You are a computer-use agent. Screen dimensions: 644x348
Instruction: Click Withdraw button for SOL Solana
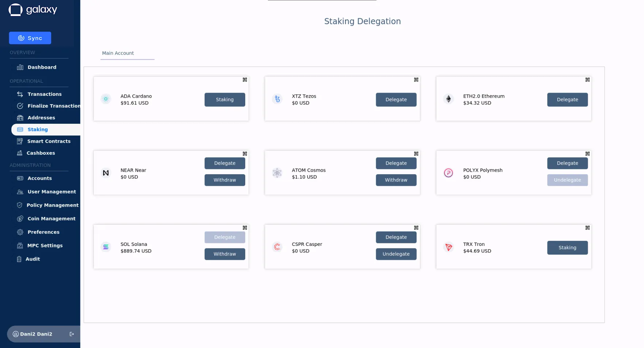(x=225, y=254)
